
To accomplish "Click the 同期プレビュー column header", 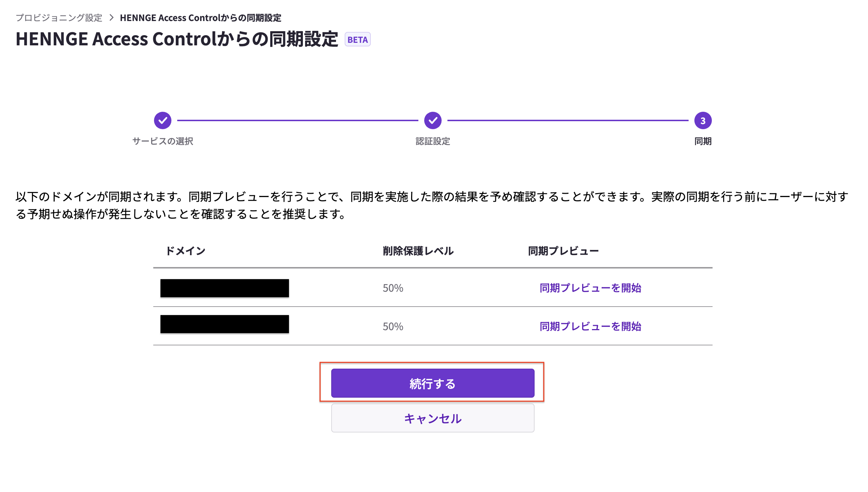I will pyautogui.click(x=563, y=250).
